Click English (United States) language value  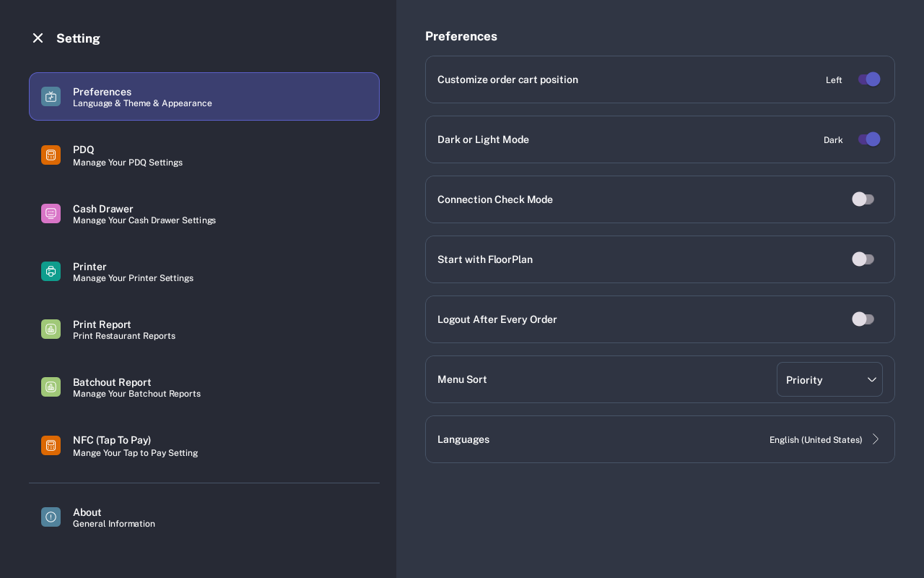click(816, 439)
